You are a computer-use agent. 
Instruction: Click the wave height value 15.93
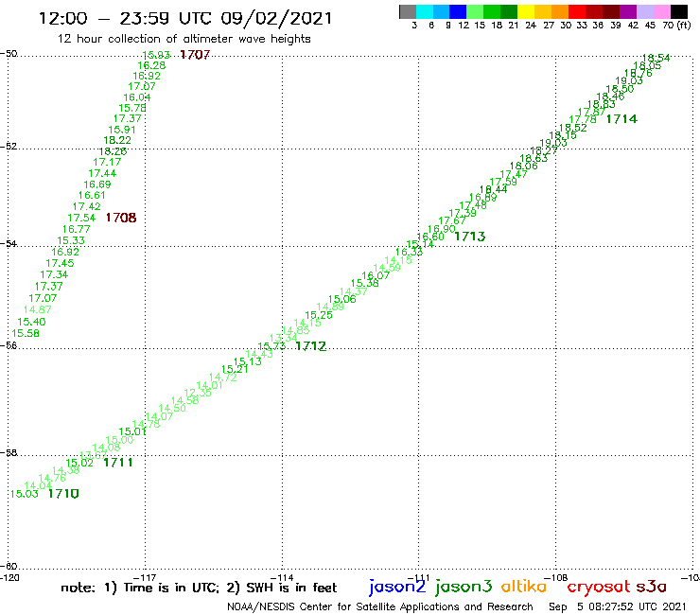[156, 55]
